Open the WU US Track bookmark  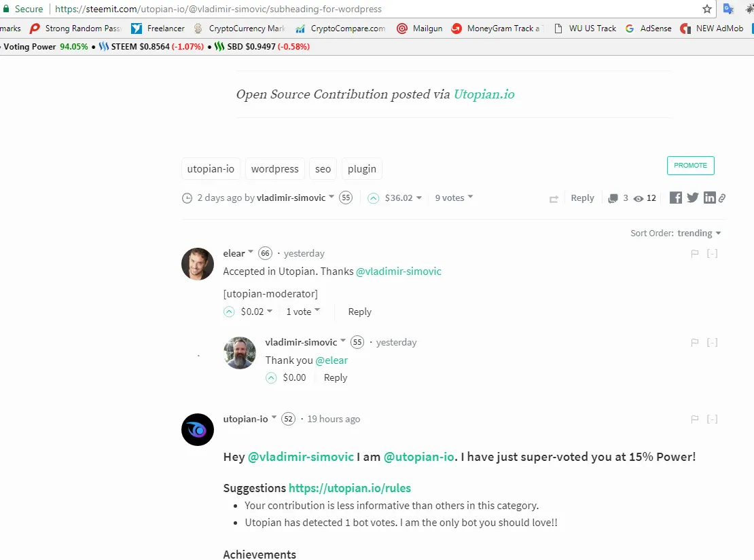pos(585,29)
